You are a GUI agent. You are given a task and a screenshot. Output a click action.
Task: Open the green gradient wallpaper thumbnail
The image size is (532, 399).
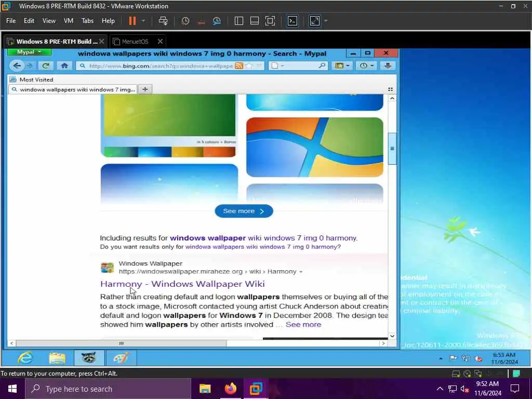click(x=169, y=125)
